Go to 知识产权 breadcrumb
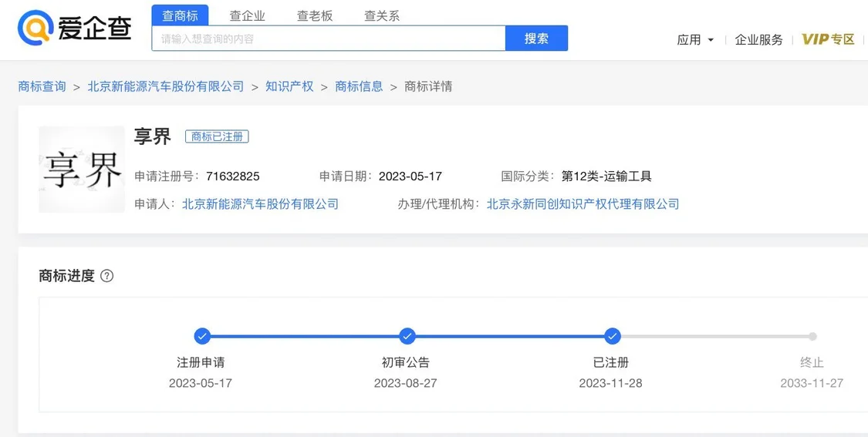868x437 pixels. click(x=289, y=86)
